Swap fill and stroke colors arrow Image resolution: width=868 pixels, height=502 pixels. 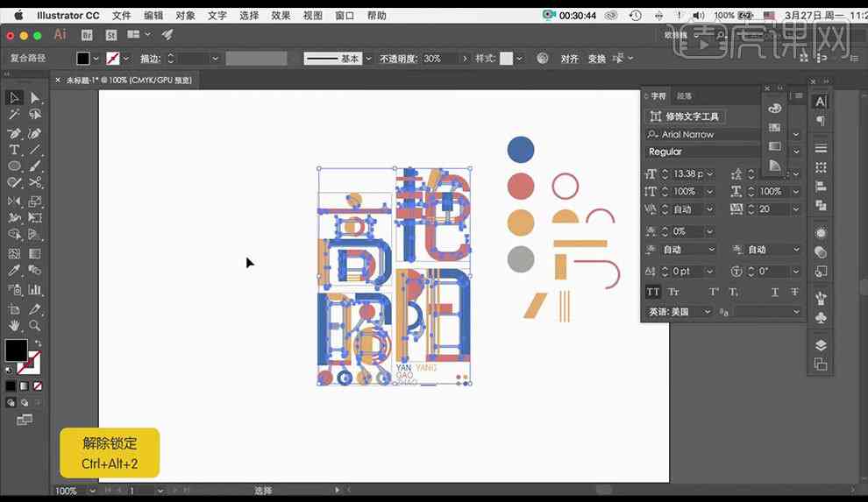tap(38, 343)
